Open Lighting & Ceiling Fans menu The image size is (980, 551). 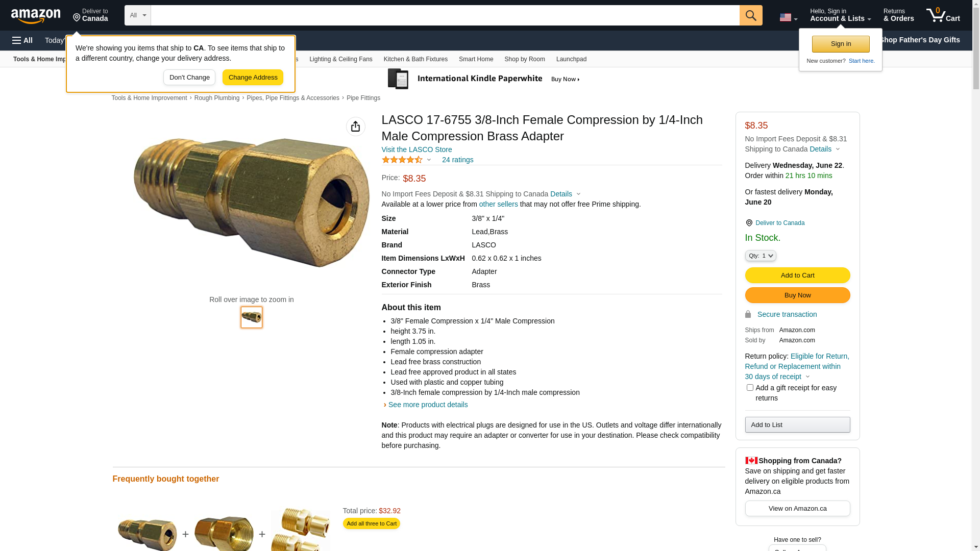(x=341, y=59)
